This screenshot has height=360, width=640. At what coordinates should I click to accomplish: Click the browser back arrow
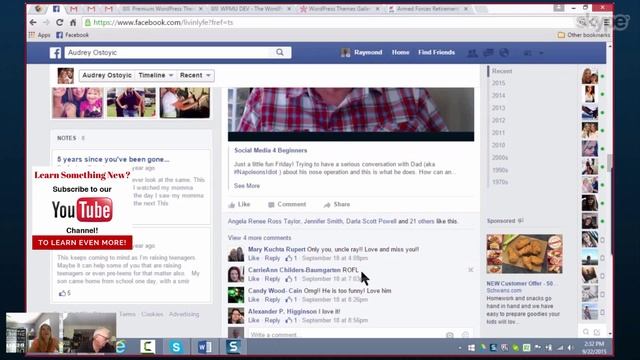tap(33, 22)
